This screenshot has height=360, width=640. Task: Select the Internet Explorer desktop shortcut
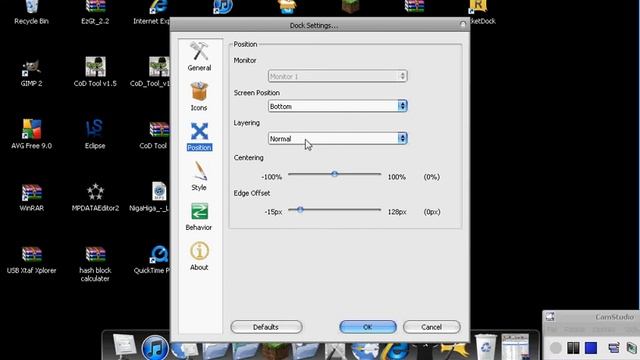[152, 12]
